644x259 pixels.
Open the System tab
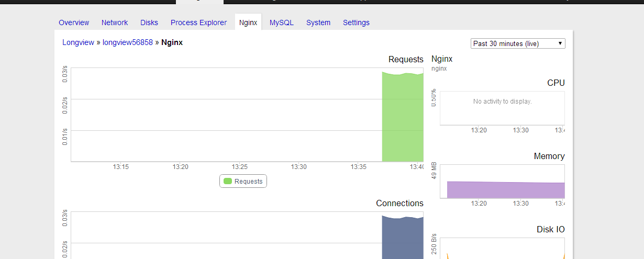(x=318, y=22)
